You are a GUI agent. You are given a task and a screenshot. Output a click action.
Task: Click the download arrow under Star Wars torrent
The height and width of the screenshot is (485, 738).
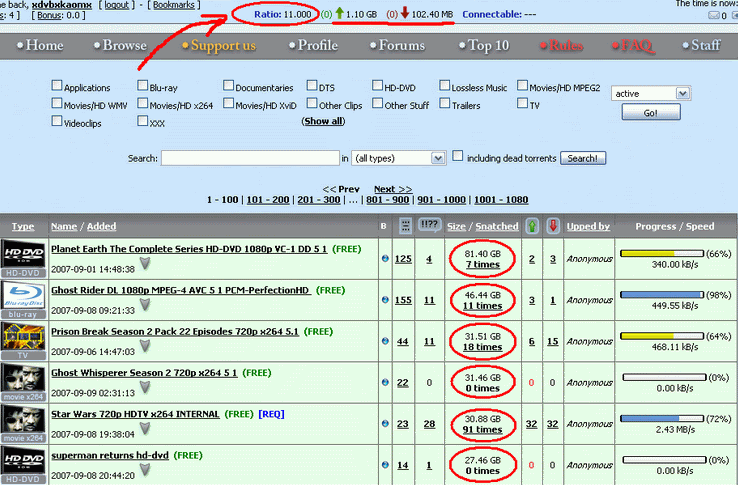144,428
